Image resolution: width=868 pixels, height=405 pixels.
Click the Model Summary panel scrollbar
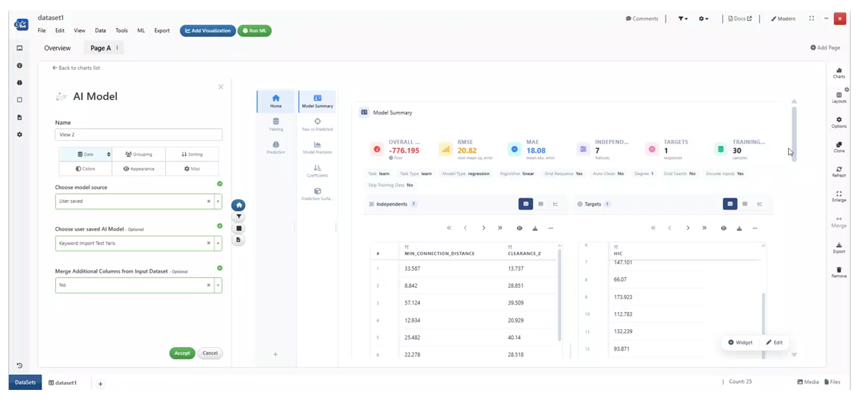point(794,134)
